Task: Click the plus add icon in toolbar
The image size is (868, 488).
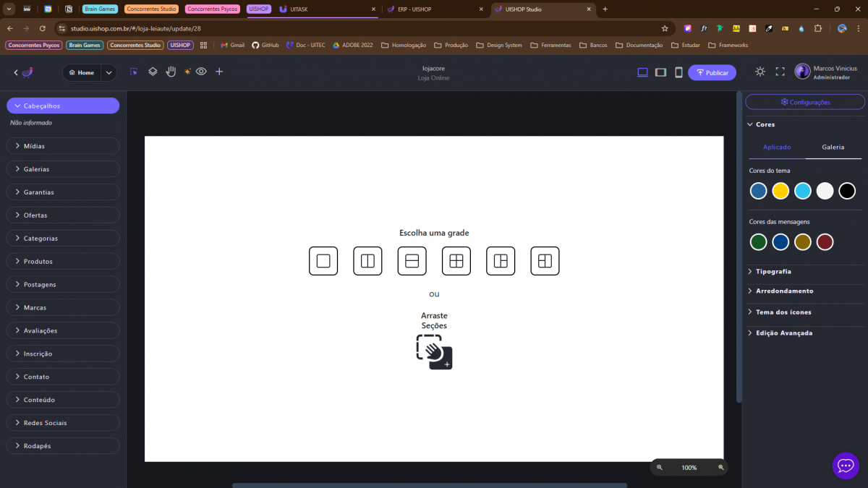Action: (x=219, y=72)
